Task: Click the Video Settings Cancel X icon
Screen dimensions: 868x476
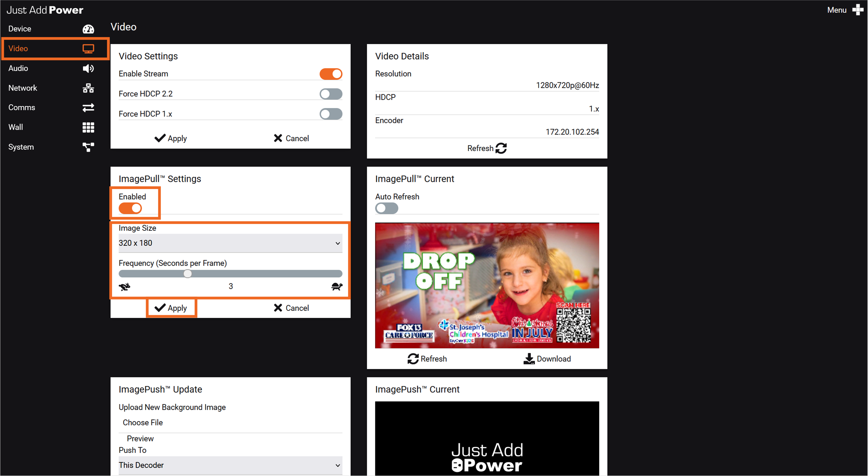Action: [278, 138]
